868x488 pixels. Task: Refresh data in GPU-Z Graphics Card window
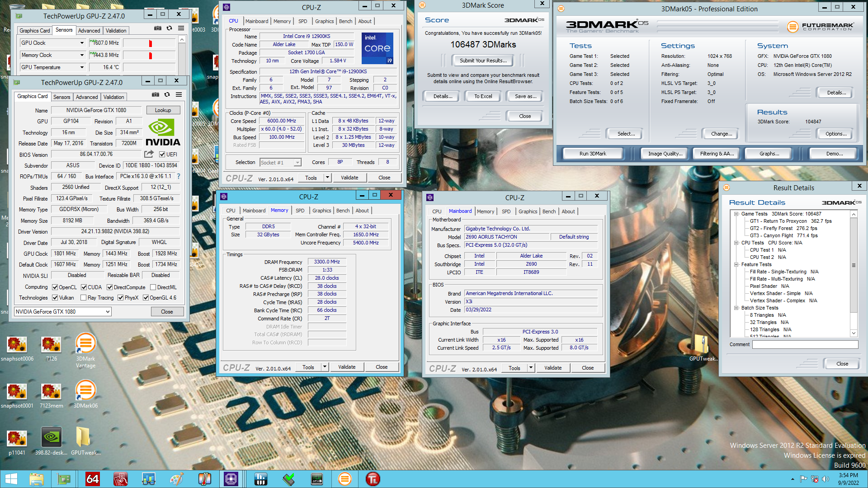point(167,94)
